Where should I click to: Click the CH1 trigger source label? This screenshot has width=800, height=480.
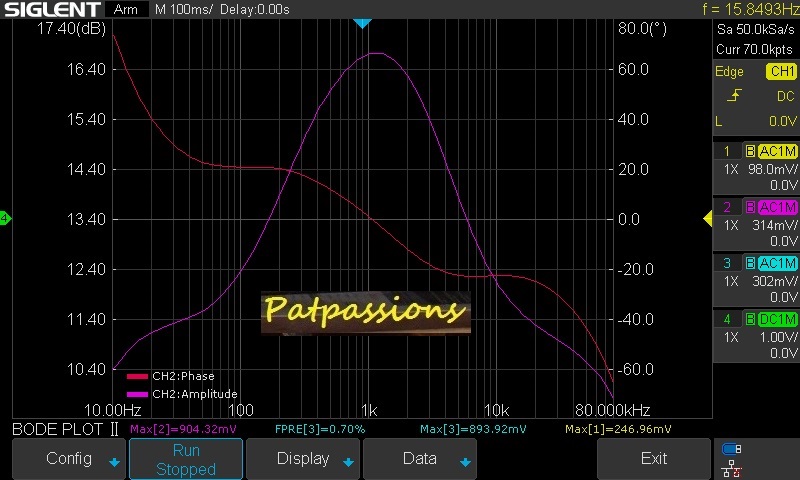pyautogui.click(x=780, y=72)
